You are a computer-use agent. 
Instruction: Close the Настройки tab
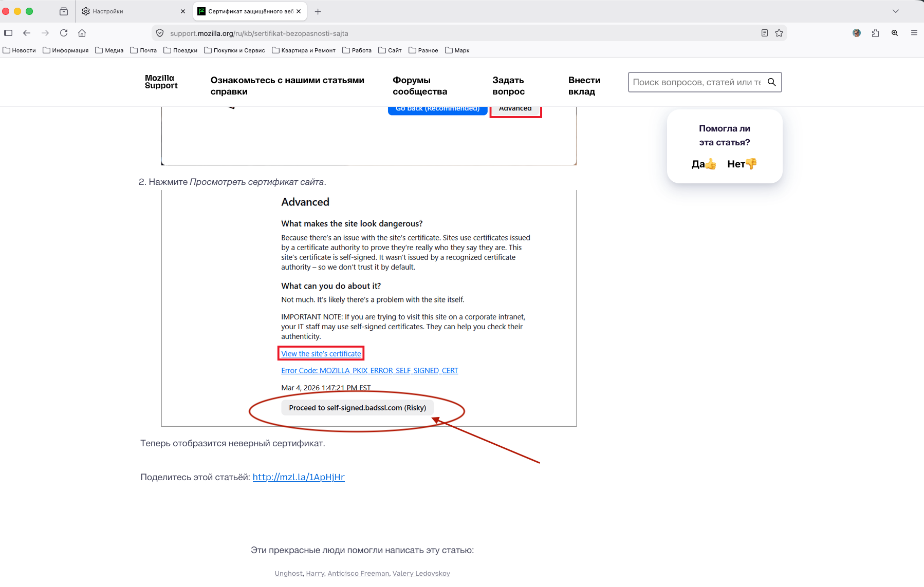(183, 11)
